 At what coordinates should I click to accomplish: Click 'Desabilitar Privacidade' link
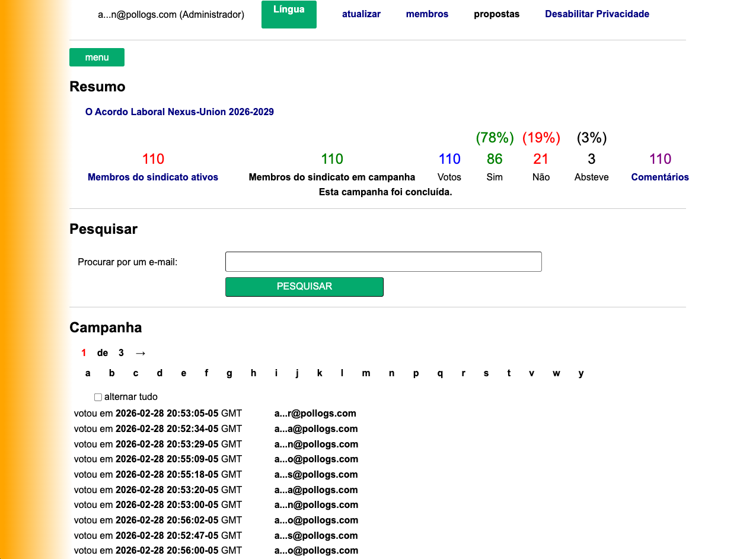[596, 14]
